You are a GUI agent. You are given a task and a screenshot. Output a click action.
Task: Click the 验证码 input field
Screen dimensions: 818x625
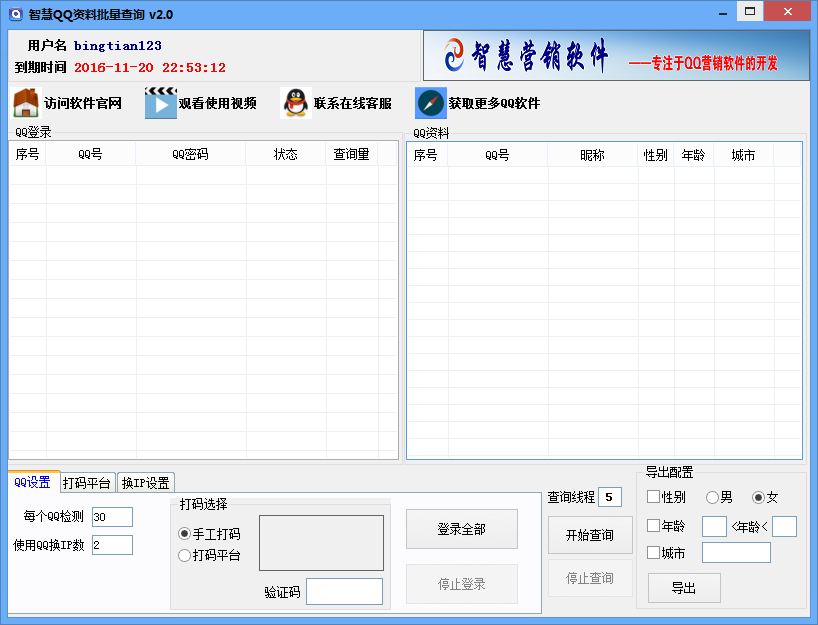[x=344, y=592]
